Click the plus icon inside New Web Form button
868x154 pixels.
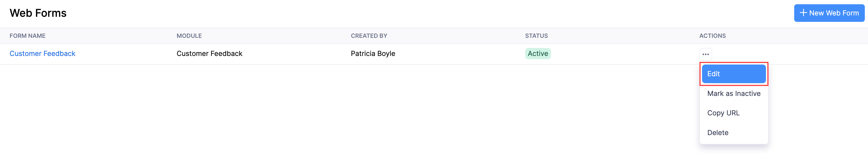pyautogui.click(x=804, y=13)
